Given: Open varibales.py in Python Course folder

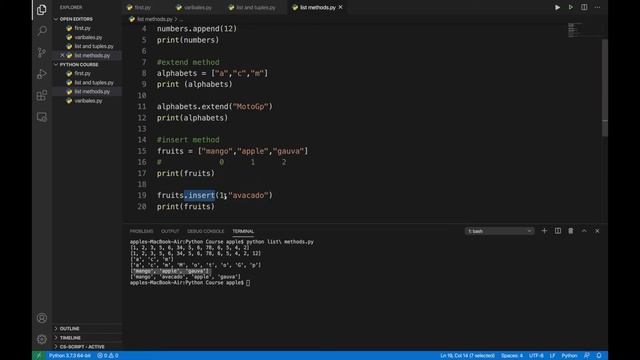Looking at the screenshot, I should 87,100.
